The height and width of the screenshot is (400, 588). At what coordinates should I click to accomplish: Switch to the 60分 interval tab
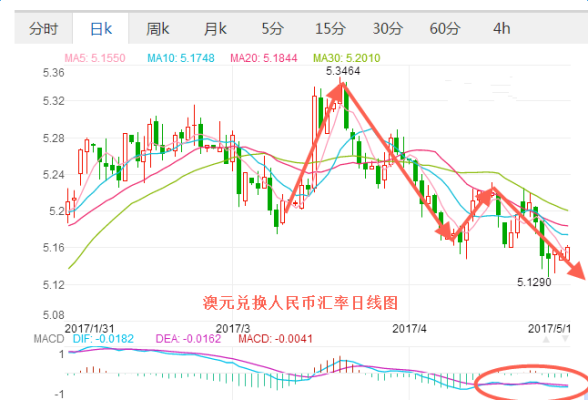(x=445, y=29)
